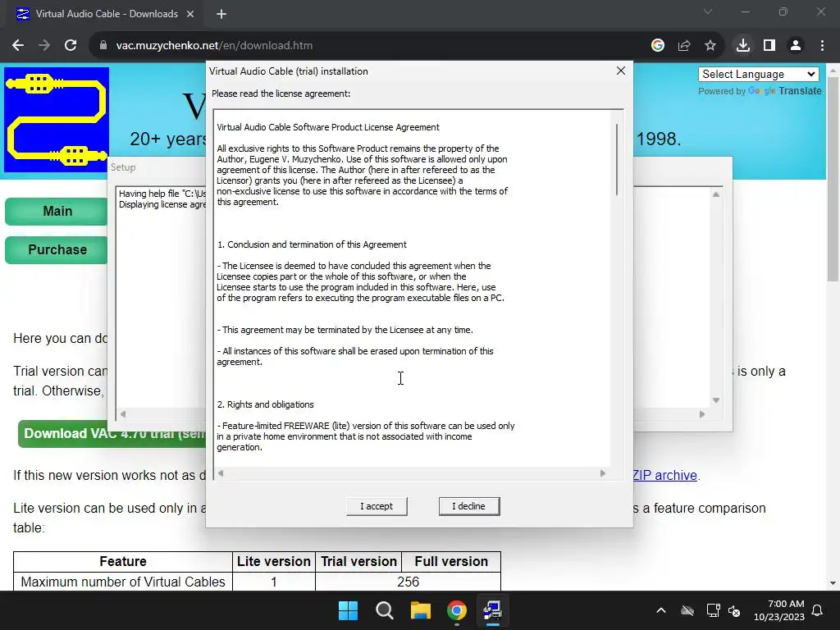Click Maximum number of Virtual Cables cell
Viewport: 840px width, 630px height.
click(123, 582)
